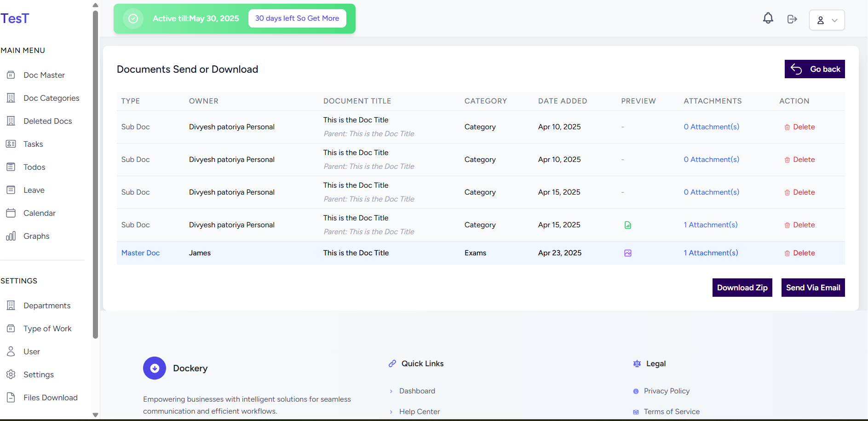Click the green check circle icon in banner
Screen dimensions: 868x421
(x=133, y=18)
